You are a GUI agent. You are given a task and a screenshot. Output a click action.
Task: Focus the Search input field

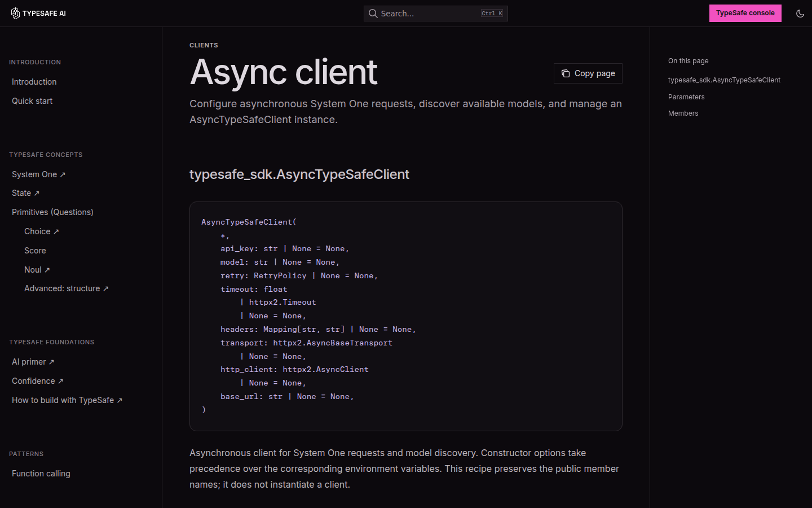pyautogui.click(x=435, y=14)
